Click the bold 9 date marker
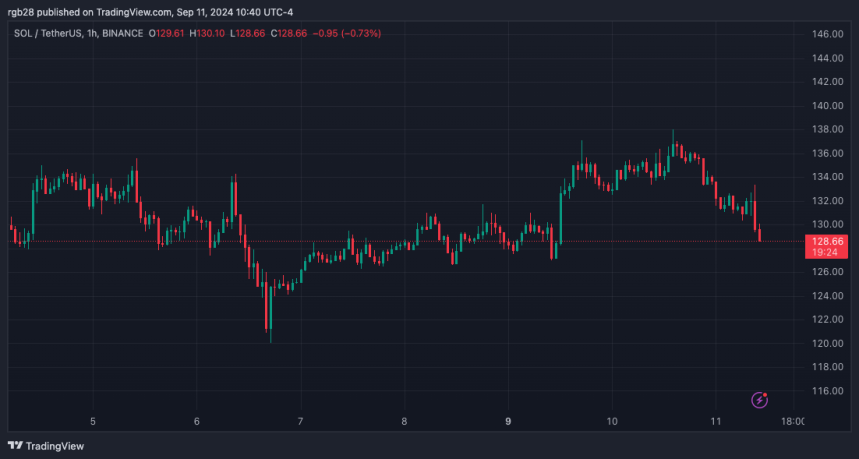 point(508,422)
